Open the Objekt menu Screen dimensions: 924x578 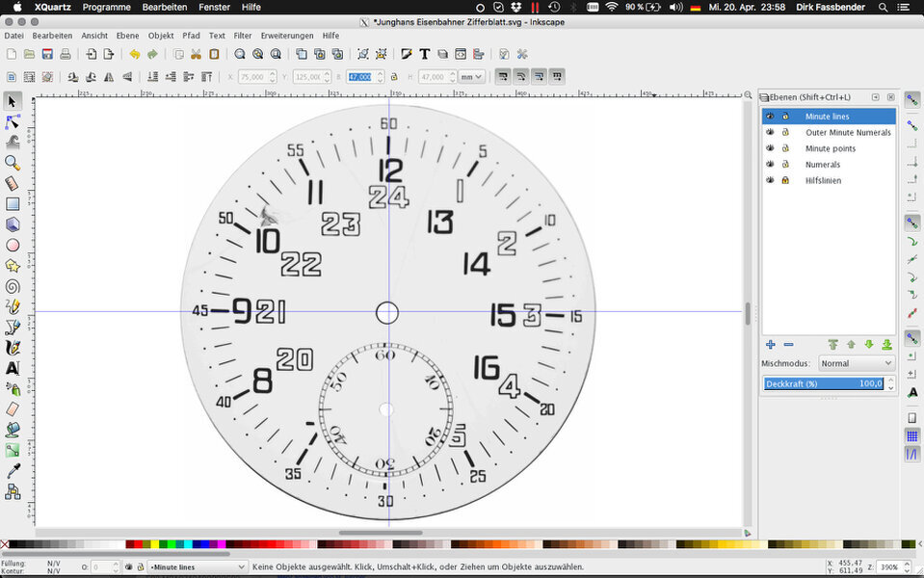161,36
